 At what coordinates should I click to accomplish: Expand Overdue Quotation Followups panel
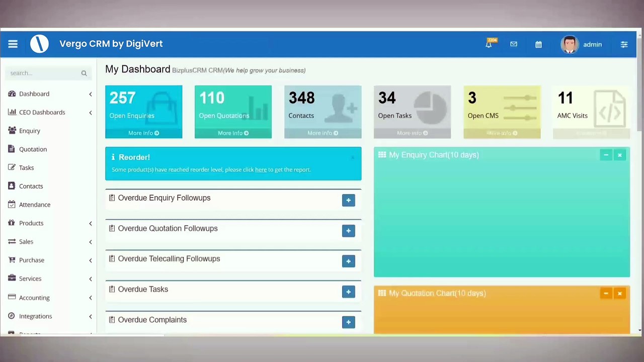click(348, 231)
